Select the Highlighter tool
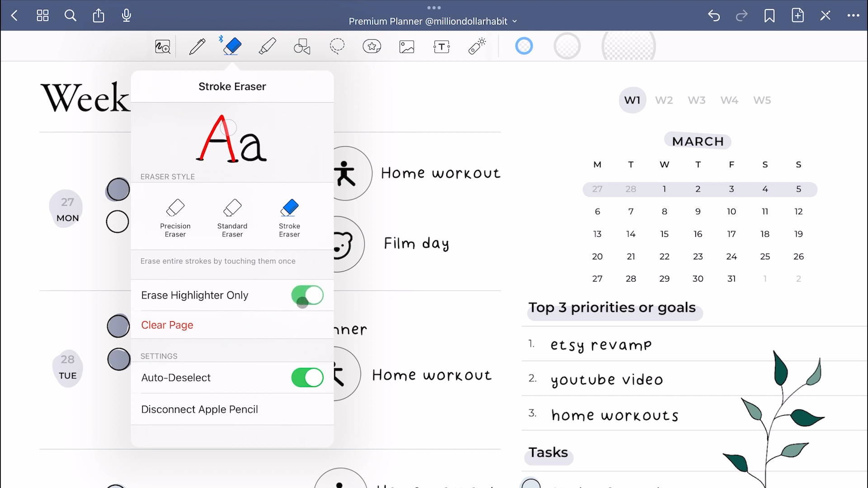Image resolution: width=868 pixels, height=488 pixels. [x=267, y=47]
